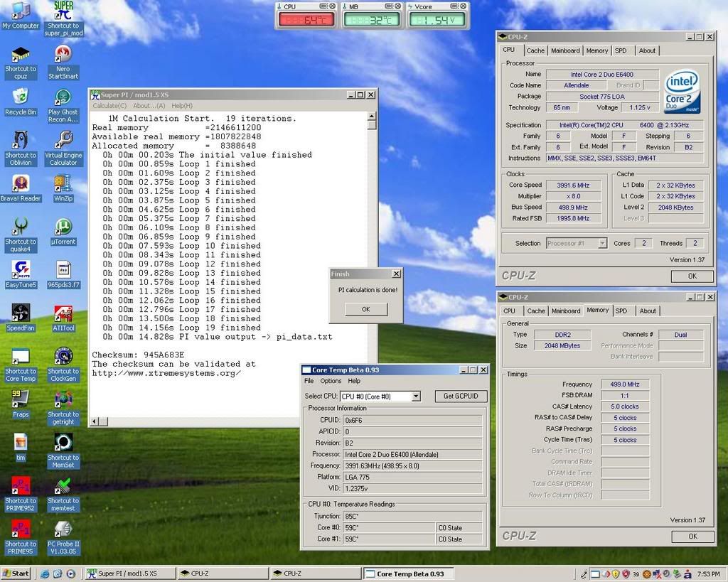Open the µTorrent desktop shortcut
Screen dimensions: 728x582
63,227
